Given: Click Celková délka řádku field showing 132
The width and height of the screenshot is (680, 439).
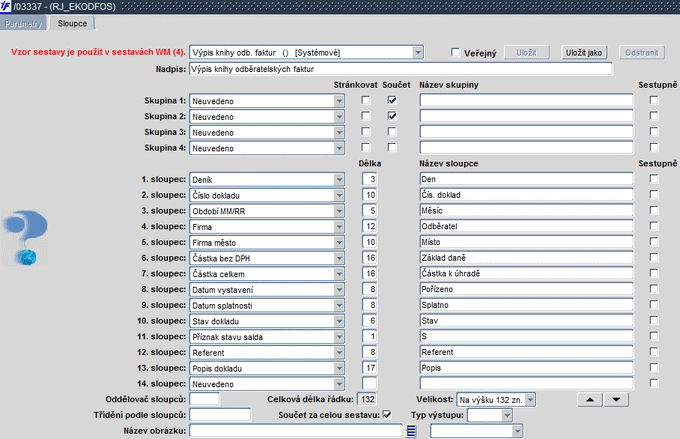Looking at the screenshot, I should pos(367,399).
